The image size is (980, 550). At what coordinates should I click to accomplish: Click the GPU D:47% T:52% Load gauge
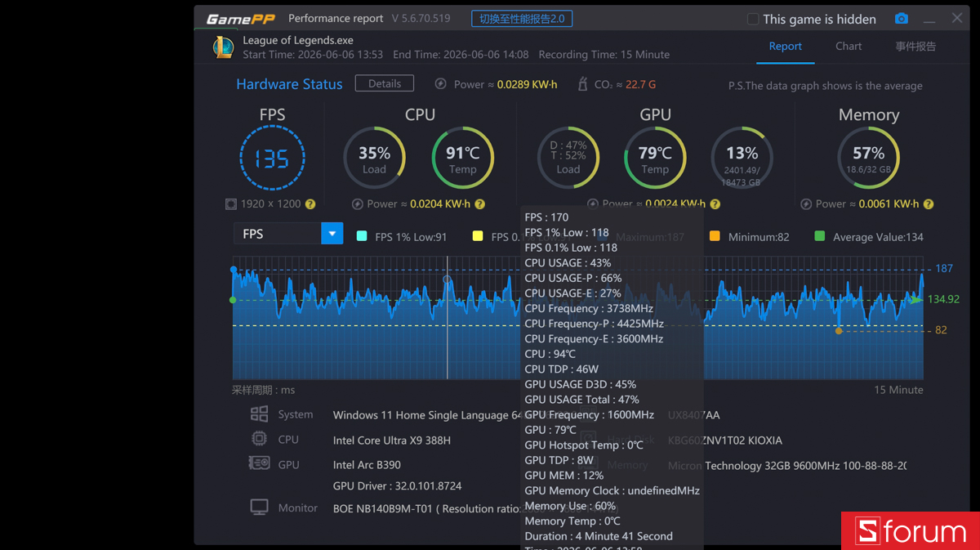click(x=568, y=158)
